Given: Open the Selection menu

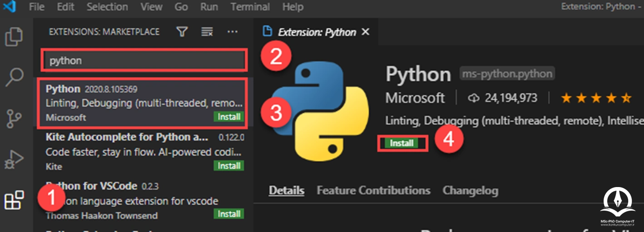Looking at the screenshot, I should (107, 7).
